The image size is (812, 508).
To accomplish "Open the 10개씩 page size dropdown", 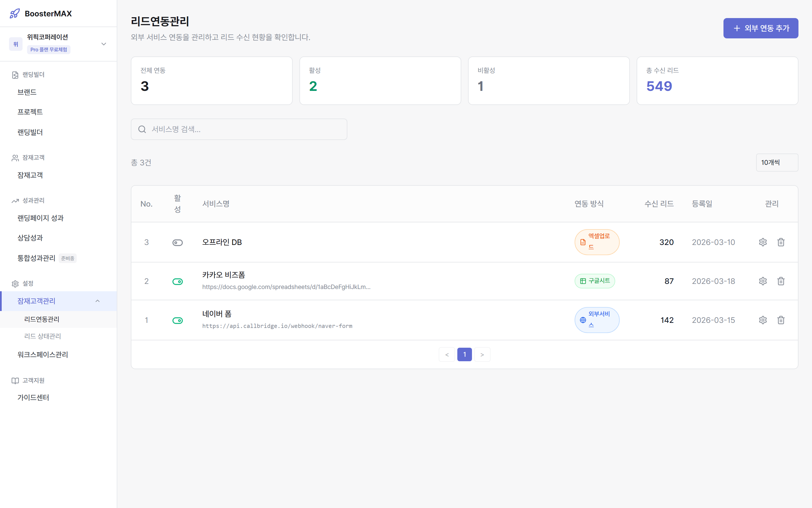I will [777, 163].
